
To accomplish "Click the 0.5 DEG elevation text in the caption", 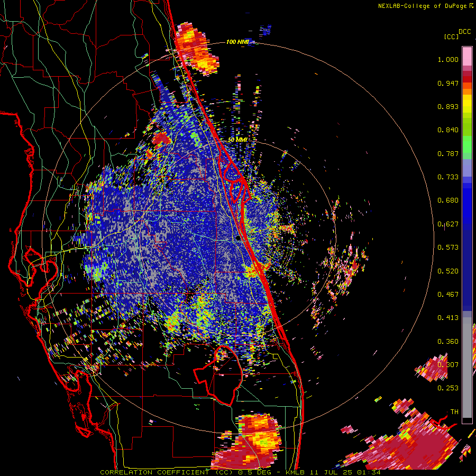I will (x=255, y=472).
